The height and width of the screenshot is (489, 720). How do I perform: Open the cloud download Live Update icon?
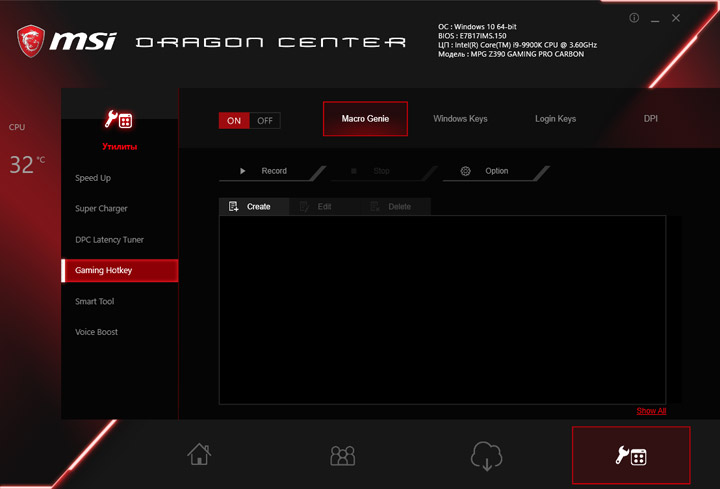(x=486, y=455)
